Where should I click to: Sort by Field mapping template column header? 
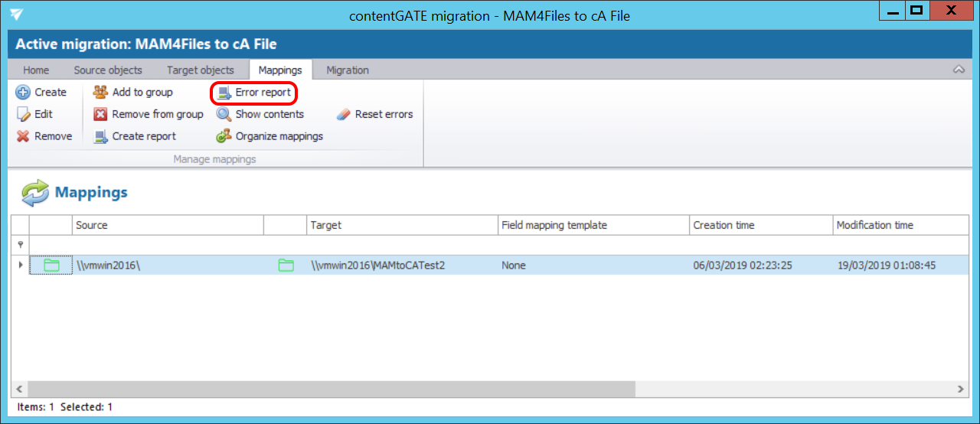[593, 225]
